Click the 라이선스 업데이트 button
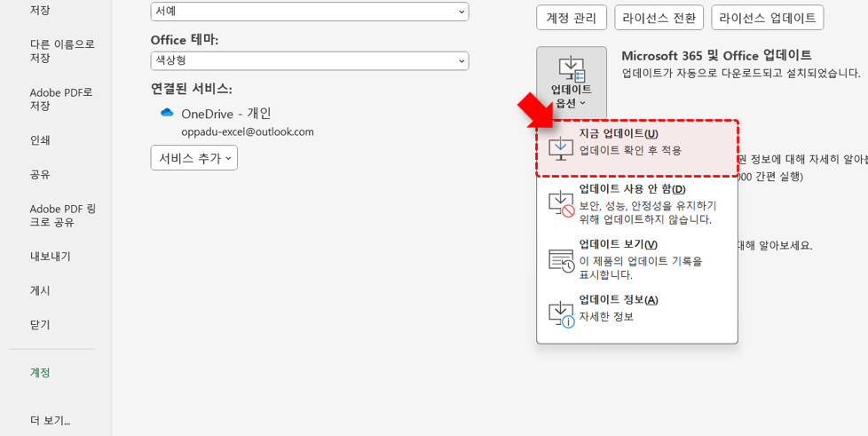Viewport: 868px width, 436px height. tap(767, 18)
